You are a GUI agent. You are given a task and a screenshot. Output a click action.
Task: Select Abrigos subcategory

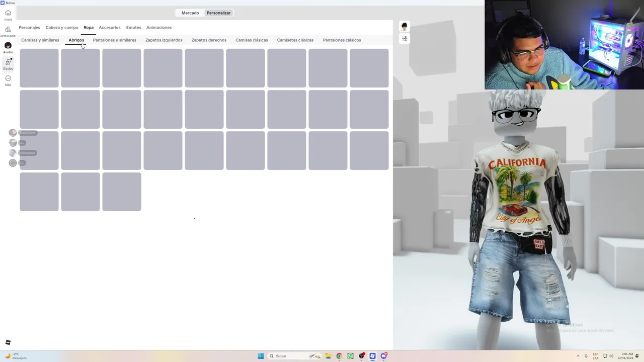coord(76,40)
